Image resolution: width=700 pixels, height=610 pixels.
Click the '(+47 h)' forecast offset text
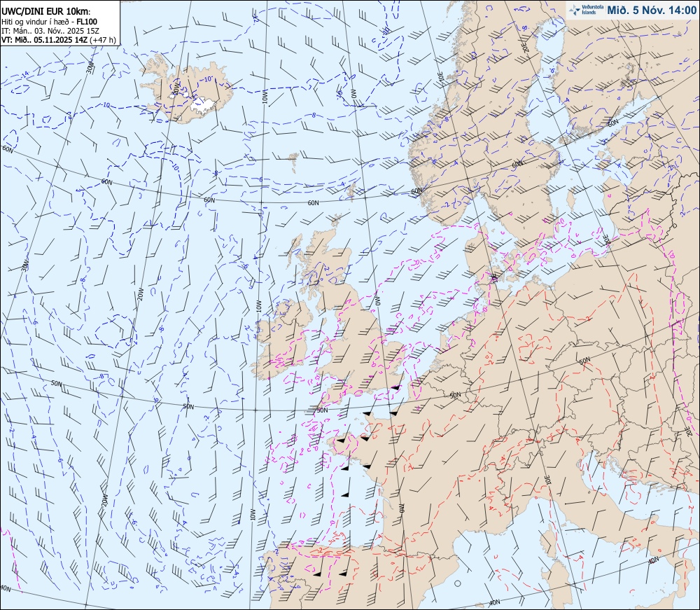coord(103,40)
